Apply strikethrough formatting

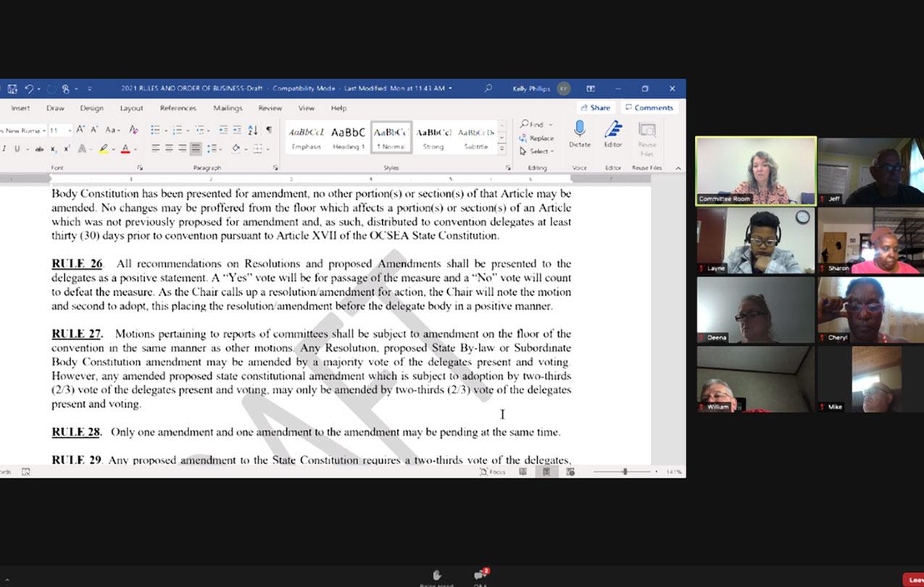coord(40,149)
